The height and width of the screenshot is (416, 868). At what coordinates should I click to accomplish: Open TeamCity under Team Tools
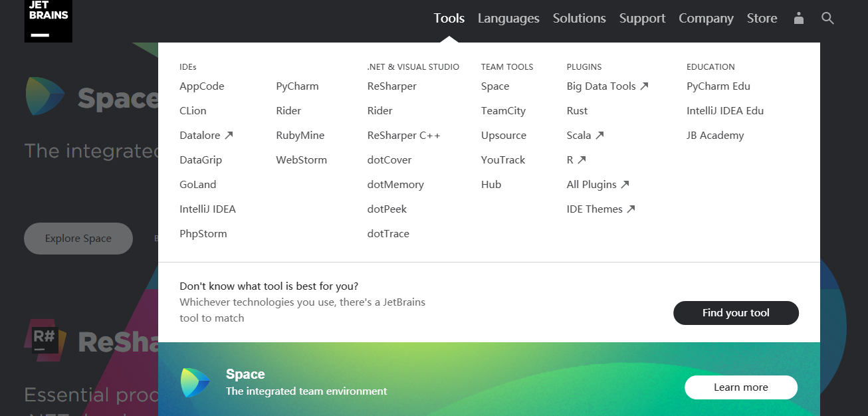(502, 110)
